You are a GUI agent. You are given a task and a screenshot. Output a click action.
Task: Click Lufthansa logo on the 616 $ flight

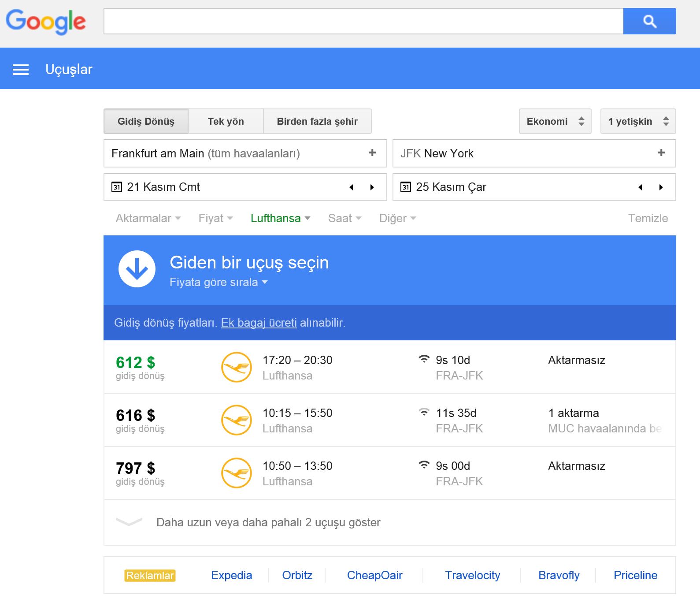[x=237, y=420]
